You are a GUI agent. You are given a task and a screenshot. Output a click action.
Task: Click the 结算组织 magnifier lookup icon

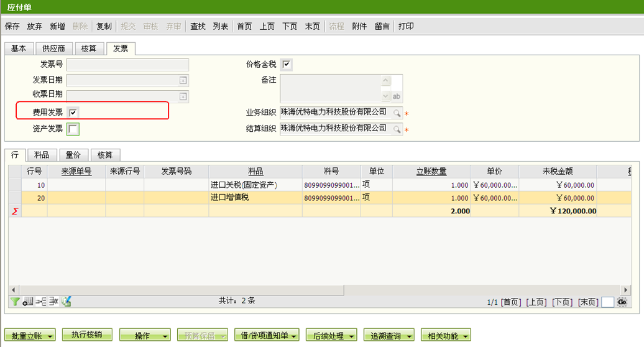pos(397,129)
